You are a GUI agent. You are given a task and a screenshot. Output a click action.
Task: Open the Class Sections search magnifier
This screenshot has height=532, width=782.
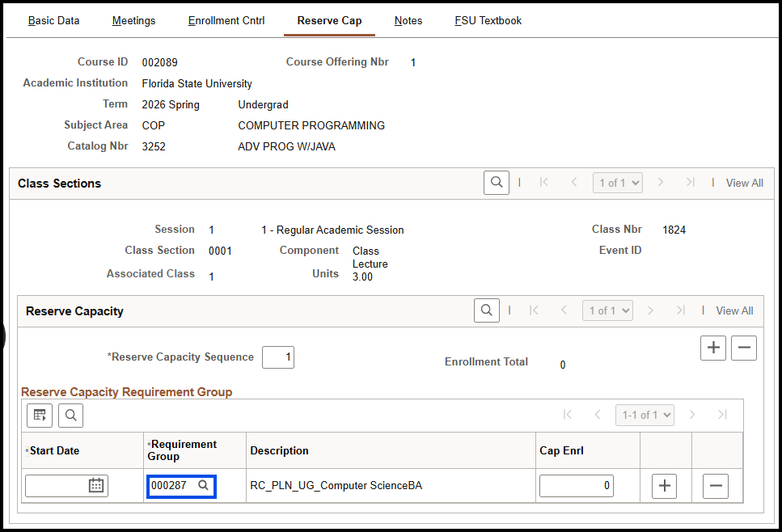[496, 182]
